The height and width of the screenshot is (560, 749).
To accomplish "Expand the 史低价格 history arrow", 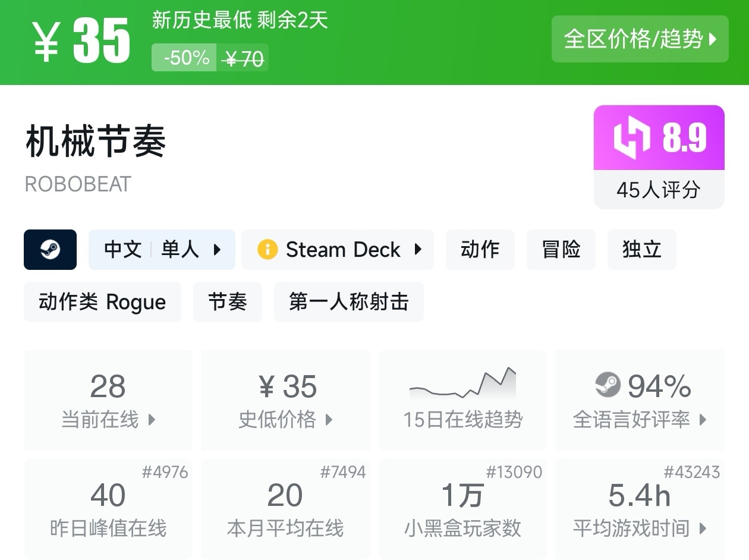I will coord(329,420).
